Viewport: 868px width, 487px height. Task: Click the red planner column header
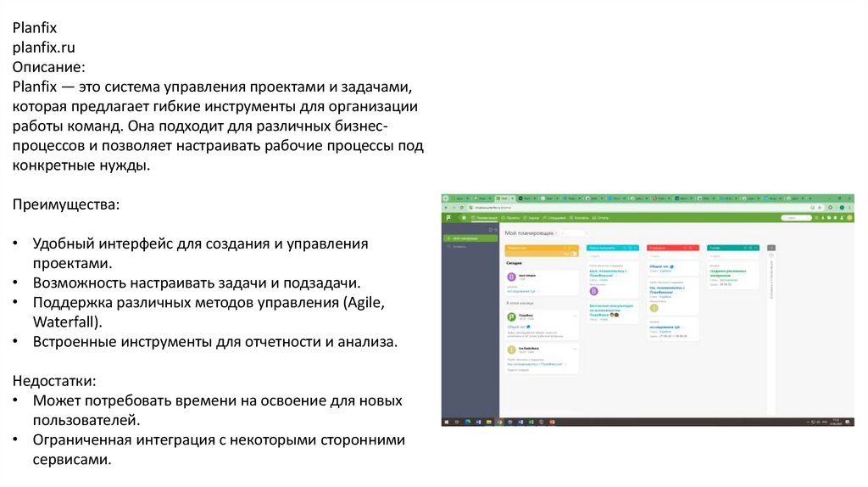(672, 248)
